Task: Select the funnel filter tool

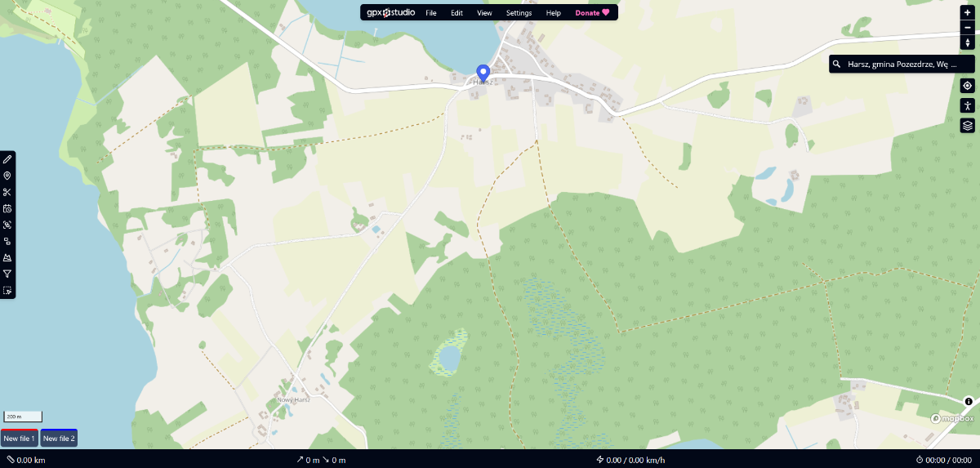Action: pos(7,274)
